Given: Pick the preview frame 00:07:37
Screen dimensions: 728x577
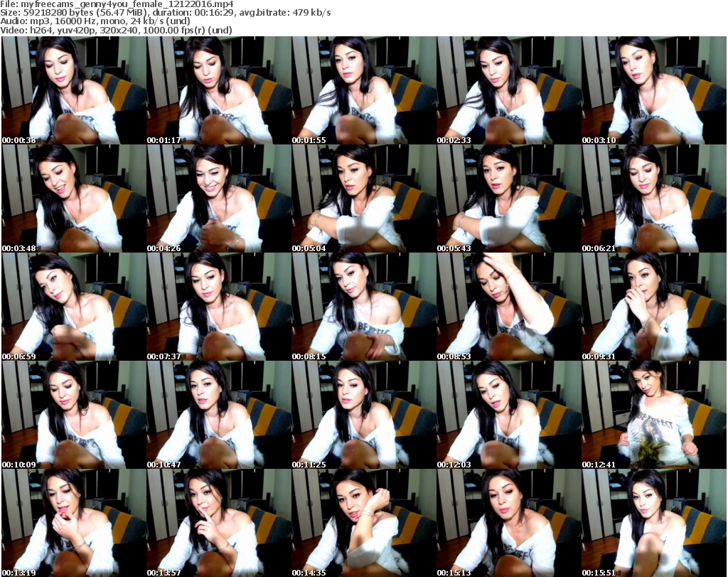Looking at the screenshot, I should (219, 307).
